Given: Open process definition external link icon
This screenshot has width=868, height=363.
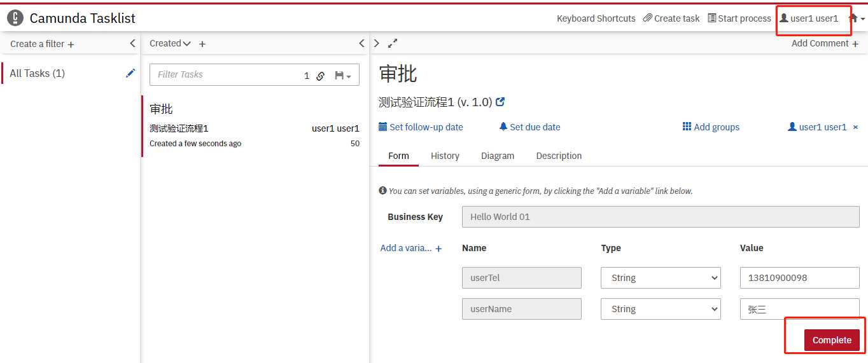Looking at the screenshot, I should 500,102.
